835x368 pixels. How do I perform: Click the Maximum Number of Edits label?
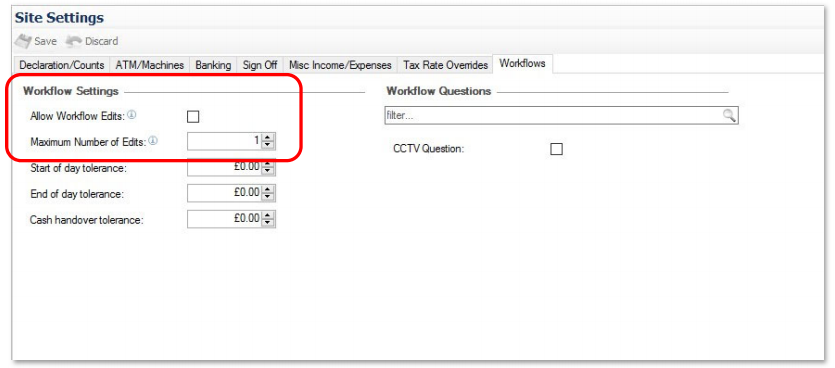pos(88,142)
